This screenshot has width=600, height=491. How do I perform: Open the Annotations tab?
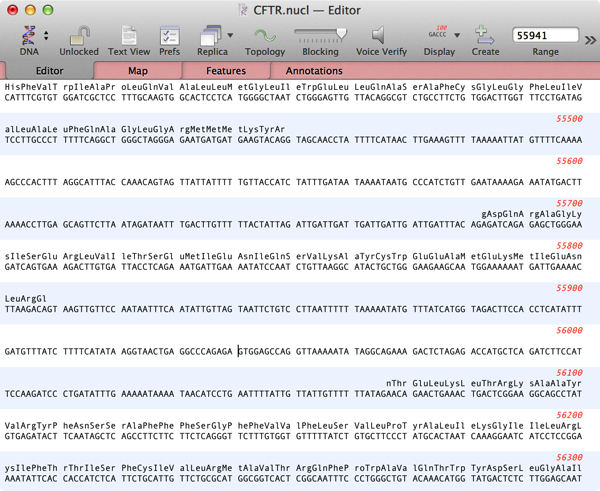pyautogui.click(x=314, y=71)
